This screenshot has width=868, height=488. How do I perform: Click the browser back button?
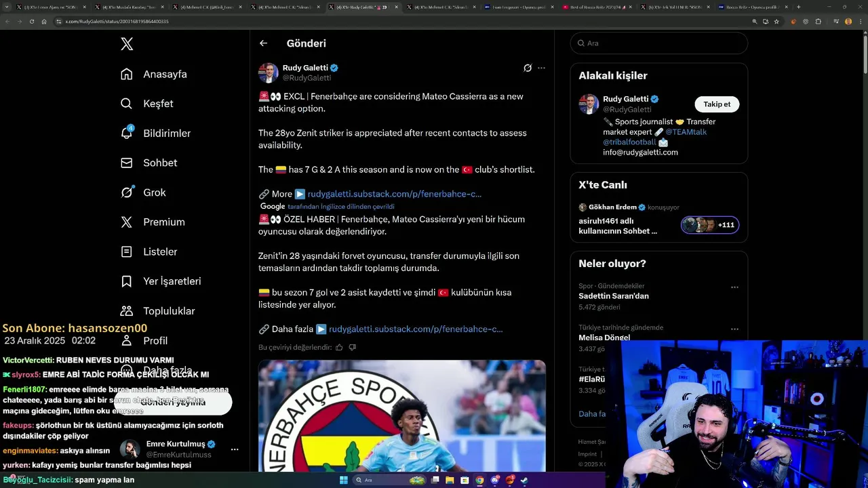pyautogui.click(x=7, y=22)
